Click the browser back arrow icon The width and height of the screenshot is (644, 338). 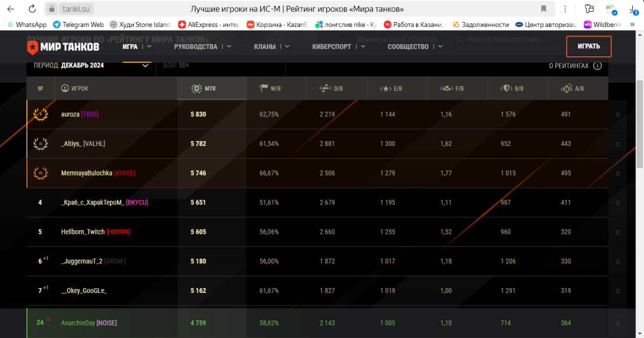pos(11,9)
